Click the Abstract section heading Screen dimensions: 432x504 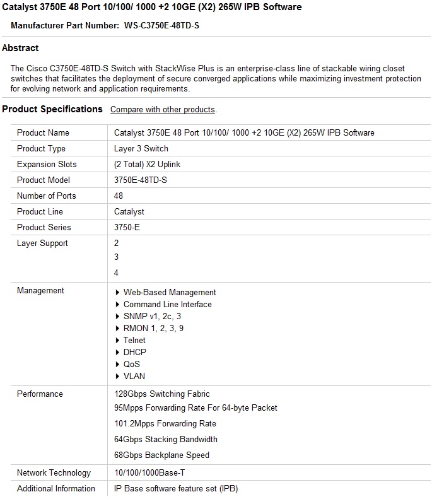tap(20, 48)
